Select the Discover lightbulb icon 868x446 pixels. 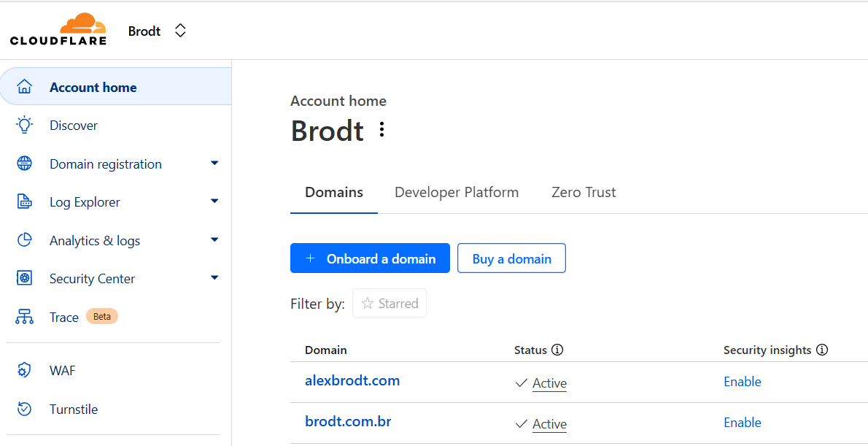tap(24, 125)
